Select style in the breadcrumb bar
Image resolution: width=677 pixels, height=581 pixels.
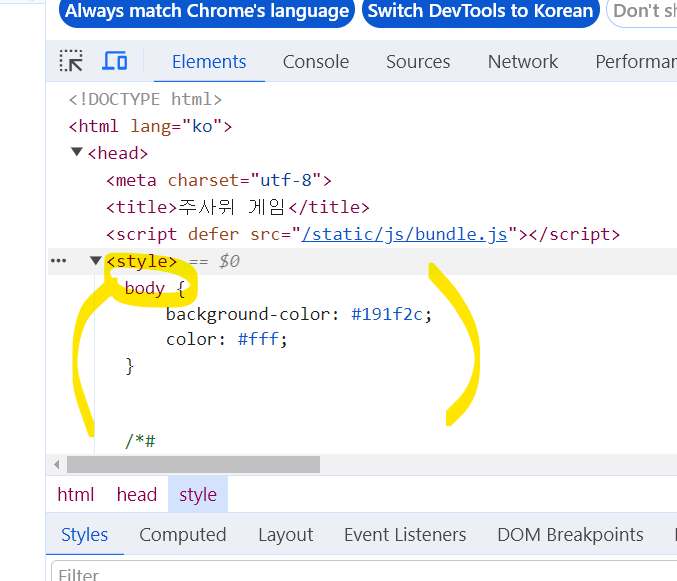[198, 495]
